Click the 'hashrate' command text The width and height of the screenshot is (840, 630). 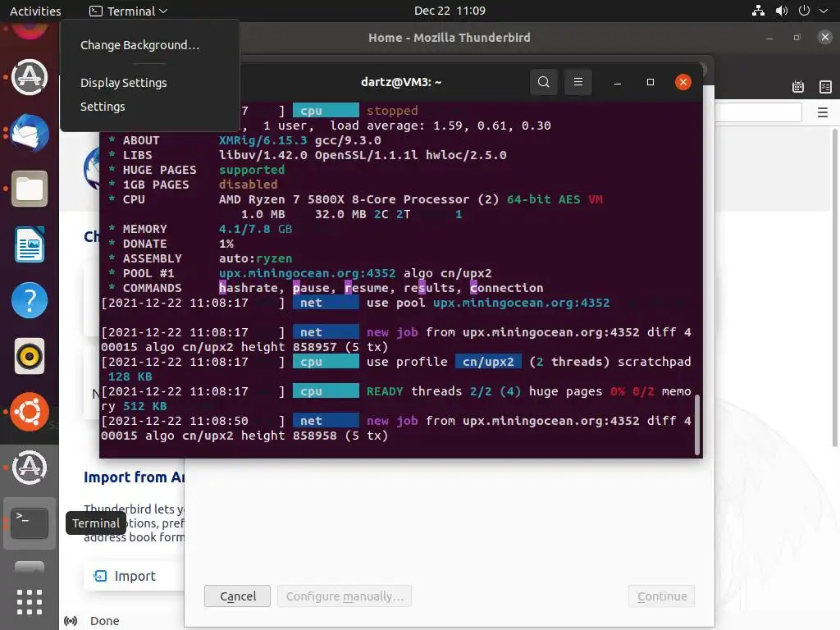coord(248,288)
